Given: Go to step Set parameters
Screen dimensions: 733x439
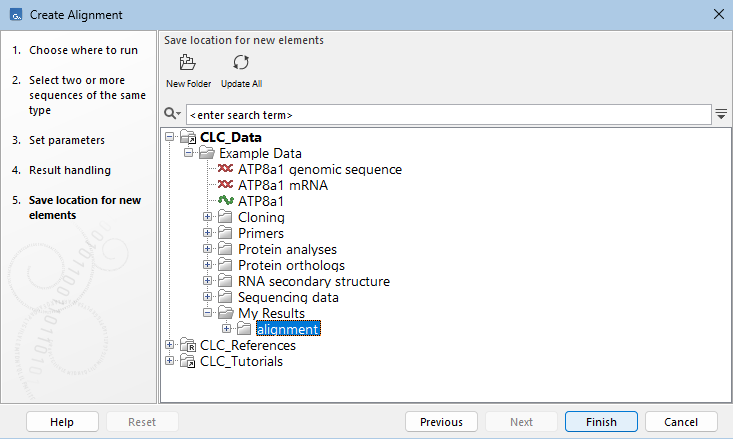Looking at the screenshot, I should [67, 140].
